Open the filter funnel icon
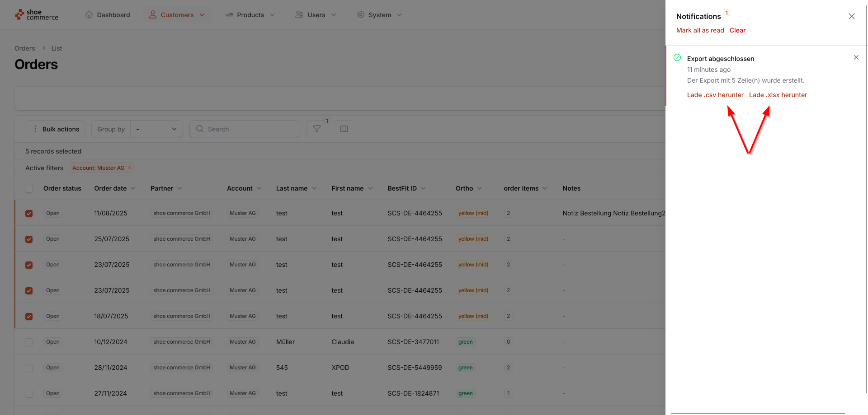868x415 pixels. pyautogui.click(x=316, y=129)
